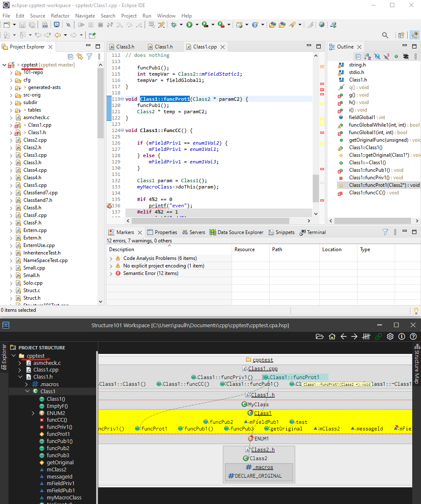Click filter icon in Markers view
The width and height of the screenshot is (421, 504).
coord(385,232)
